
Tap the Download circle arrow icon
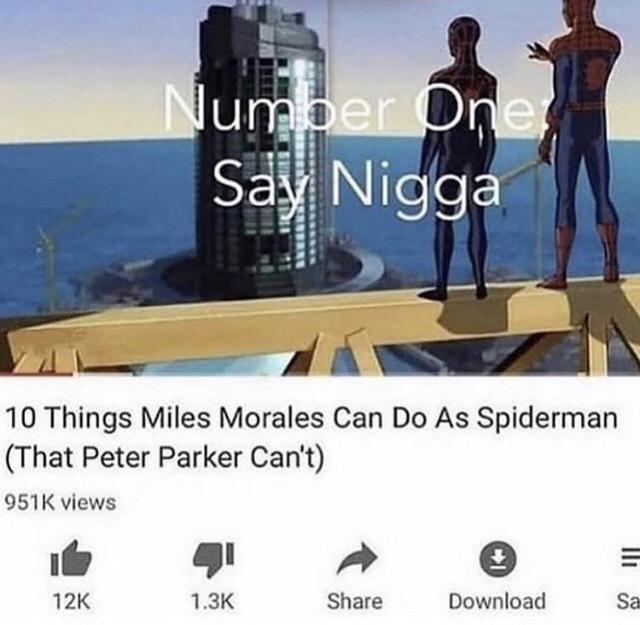[497, 558]
